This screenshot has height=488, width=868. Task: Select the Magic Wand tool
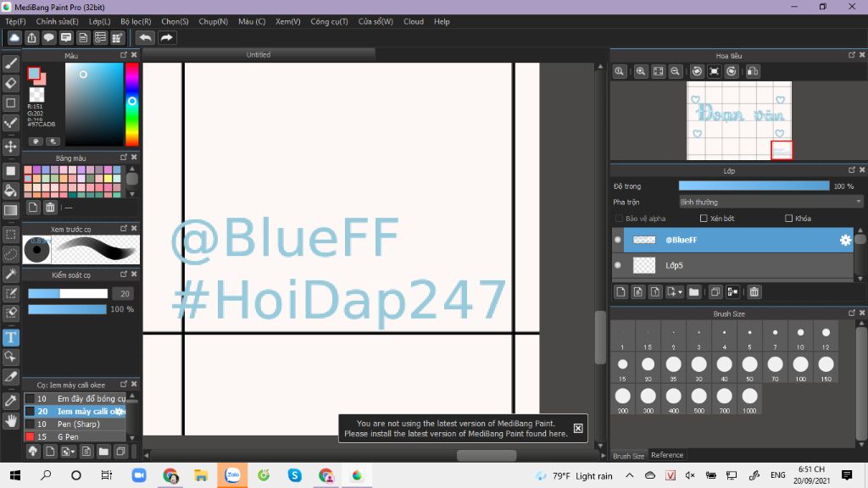10,274
